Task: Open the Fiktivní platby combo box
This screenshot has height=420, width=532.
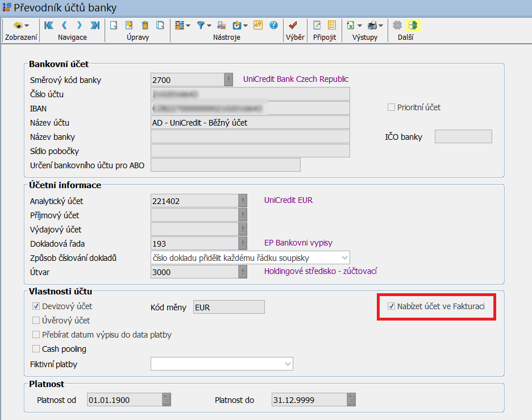Action: (286, 364)
